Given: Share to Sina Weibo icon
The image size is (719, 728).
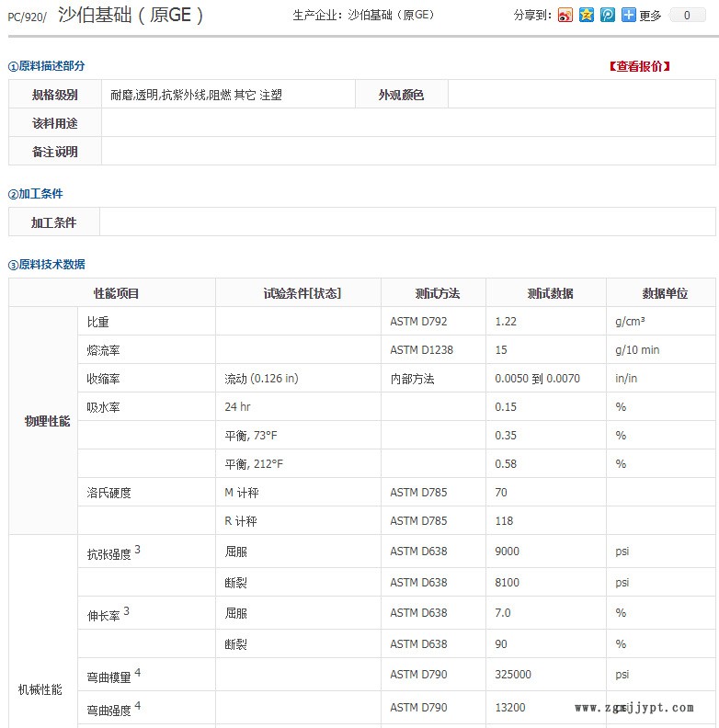Looking at the screenshot, I should (x=565, y=15).
